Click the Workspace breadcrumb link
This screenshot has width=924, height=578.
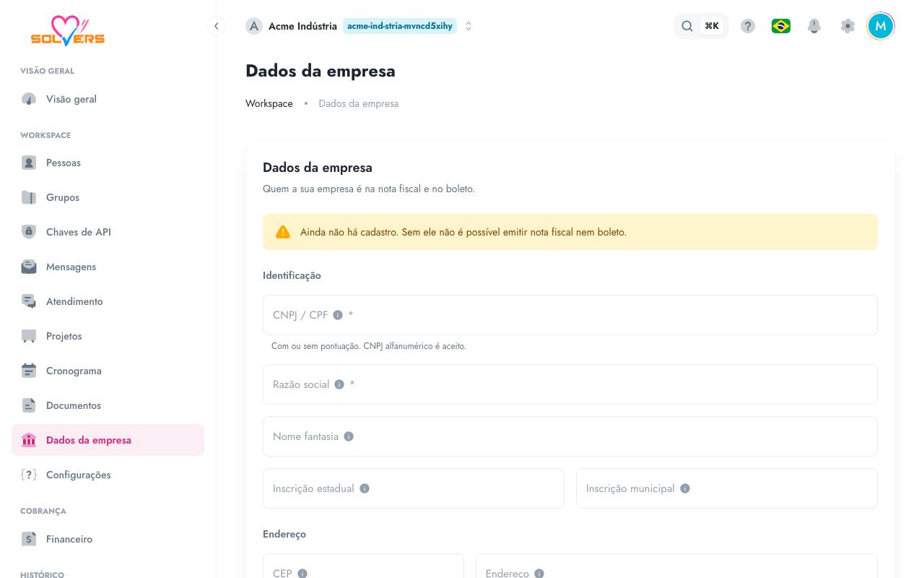(269, 103)
